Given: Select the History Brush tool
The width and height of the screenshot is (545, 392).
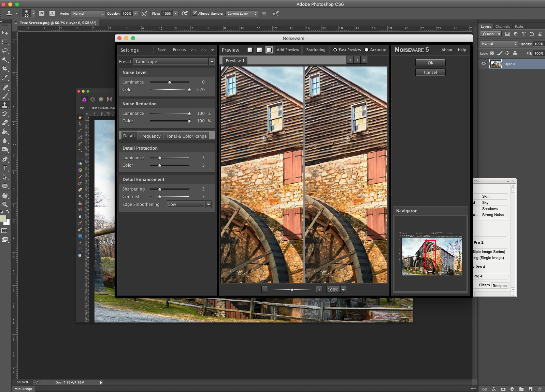Looking at the screenshot, I should [5, 114].
